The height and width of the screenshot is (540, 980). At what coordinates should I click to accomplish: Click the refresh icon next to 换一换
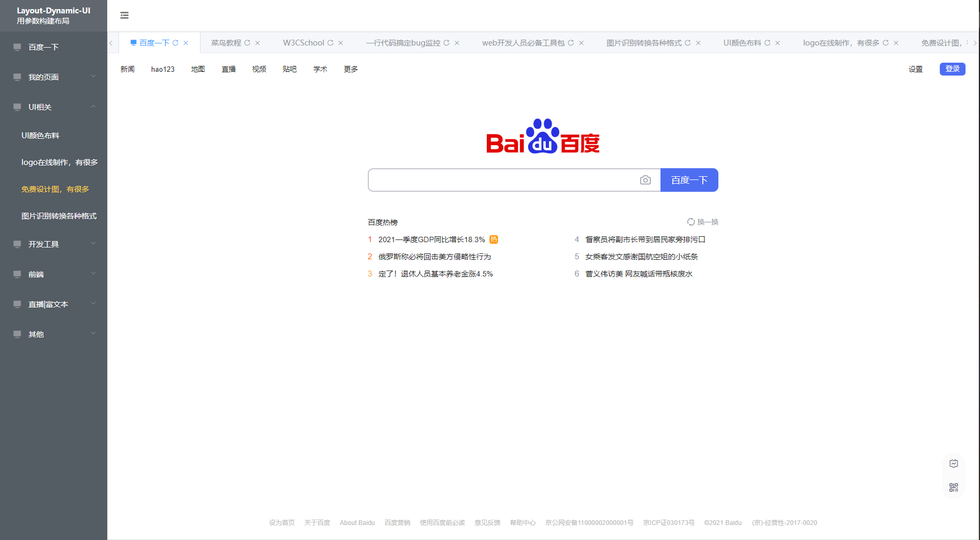tap(691, 222)
